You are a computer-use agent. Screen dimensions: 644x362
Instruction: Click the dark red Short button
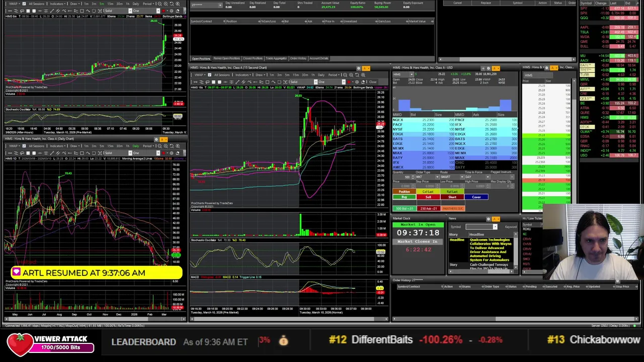tap(452, 197)
